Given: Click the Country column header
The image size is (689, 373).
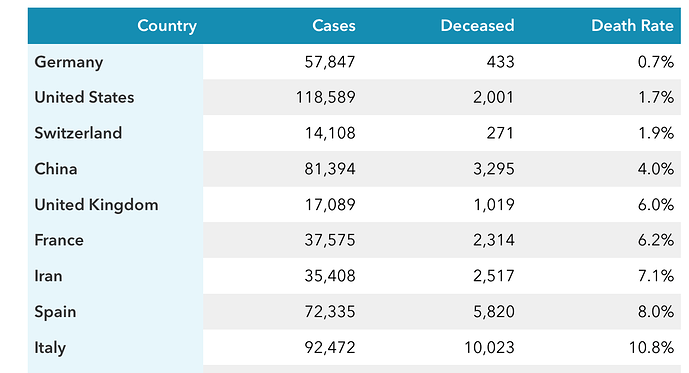Looking at the screenshot, I should click(x=167, y=26).
